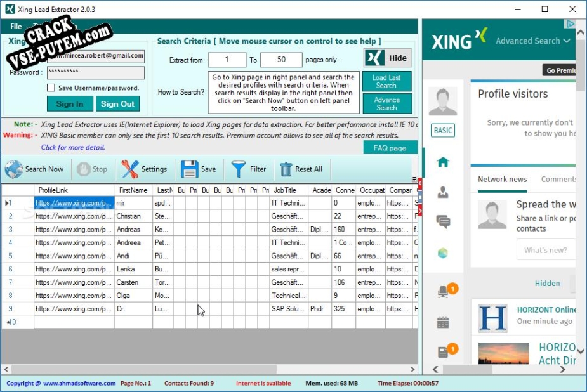The height and width of the screenshot is (392, 587).
Task: Click the BASIC membership badge
Action: coord(443,131)
